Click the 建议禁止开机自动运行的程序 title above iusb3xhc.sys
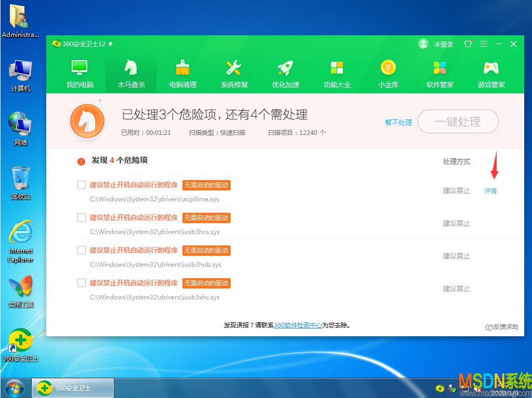The height and width of the screenshot is (398, 532). (134, 283)
